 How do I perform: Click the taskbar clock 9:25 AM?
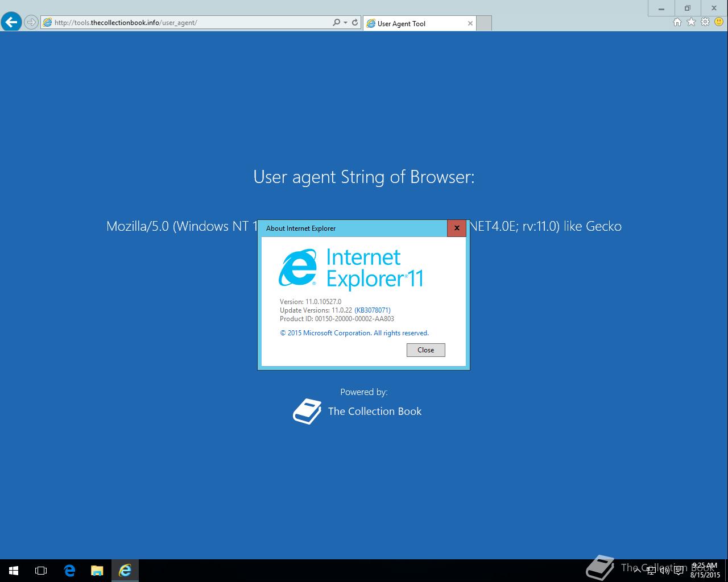(x=705, y=570)
